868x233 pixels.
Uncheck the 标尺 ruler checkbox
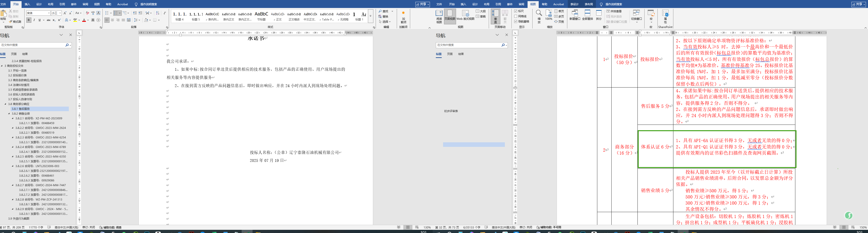516,11
